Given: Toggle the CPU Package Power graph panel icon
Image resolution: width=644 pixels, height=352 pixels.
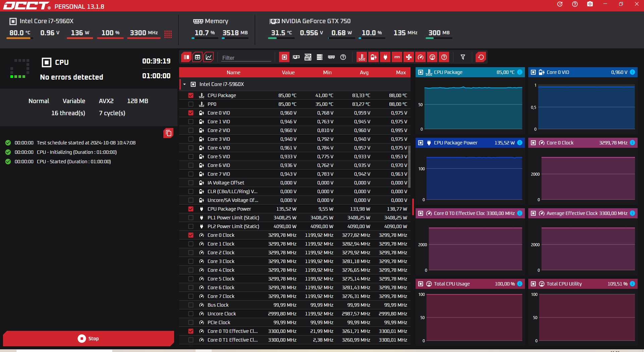Looking at the screenshot, I should coord(421,143).
